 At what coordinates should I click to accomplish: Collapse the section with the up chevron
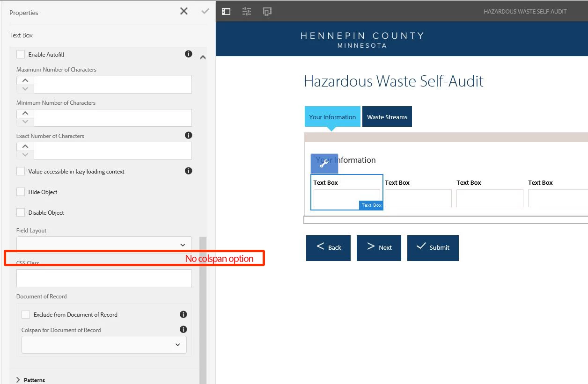click(203, 57)
